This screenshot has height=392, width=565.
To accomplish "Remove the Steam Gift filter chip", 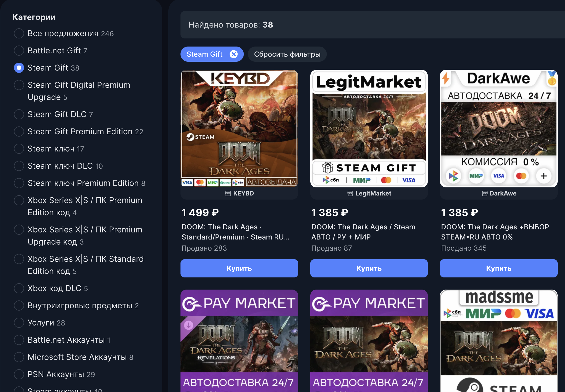I will click(233, 54).
